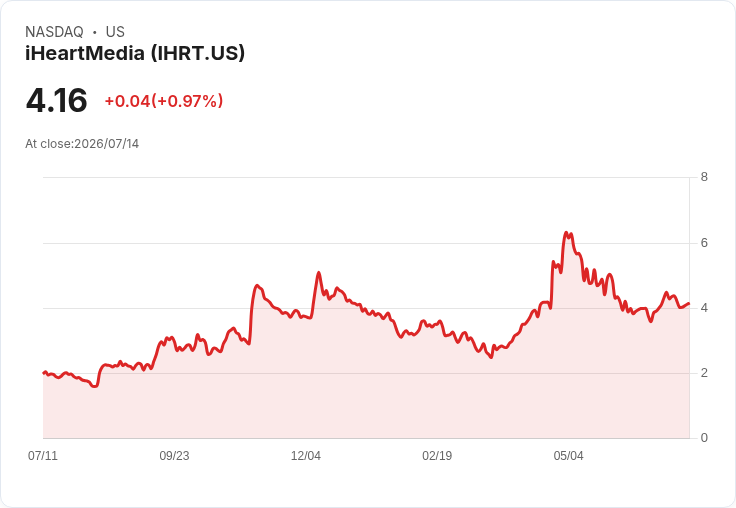Click the US market label
Image resolution: width=736 pixels, height=508 pixels.
coord(115,32)
